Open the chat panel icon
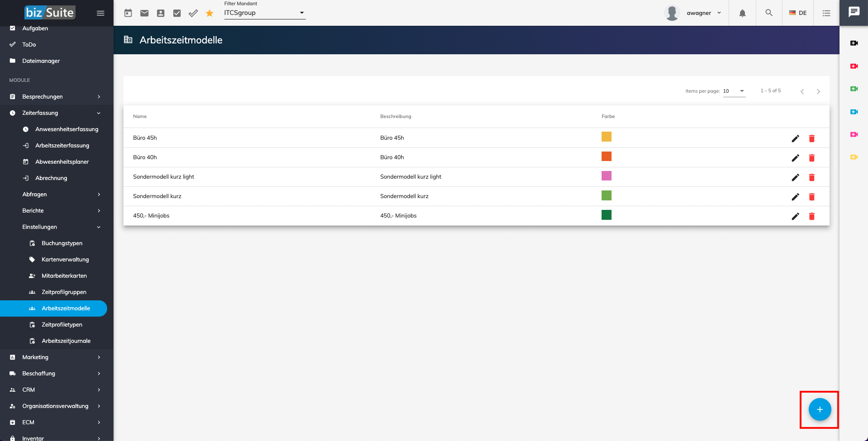The image size is (868, 441). pyautogui.click(x=854, y=12)
